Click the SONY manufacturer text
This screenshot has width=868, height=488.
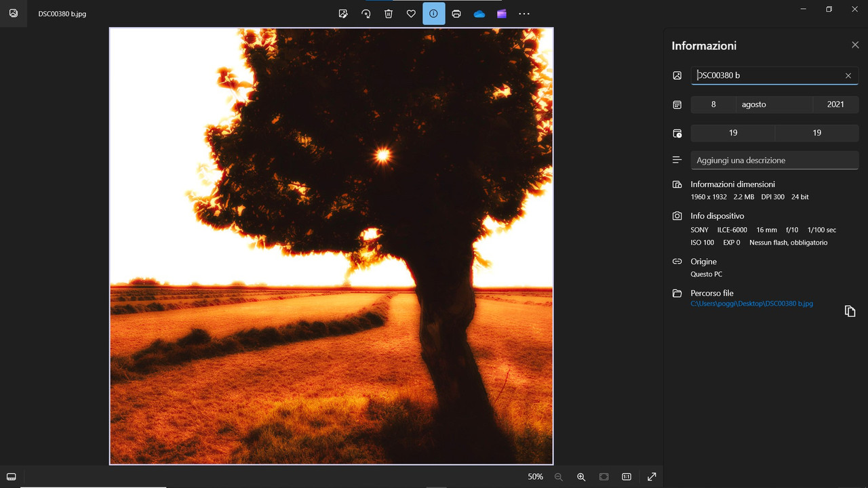click(x=699, y=230)
